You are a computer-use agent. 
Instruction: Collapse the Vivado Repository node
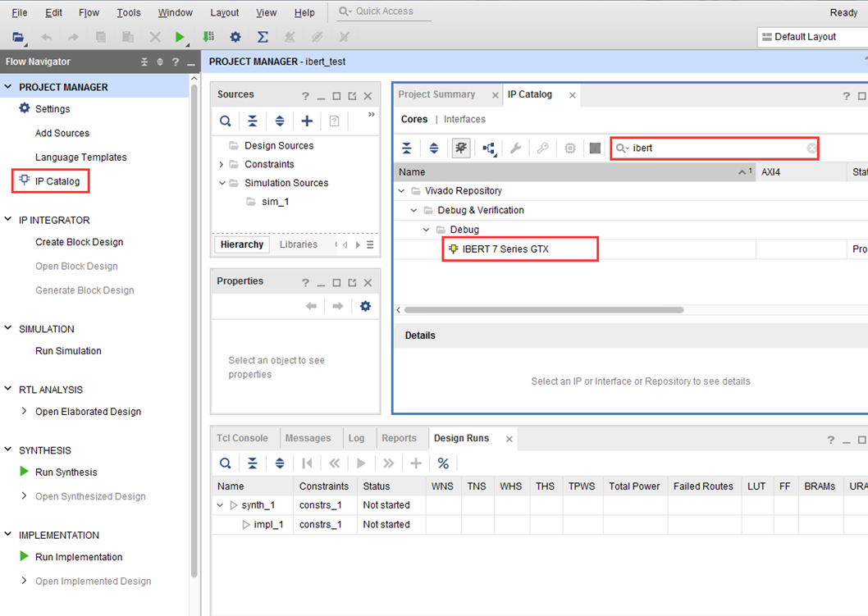point(401,190)
